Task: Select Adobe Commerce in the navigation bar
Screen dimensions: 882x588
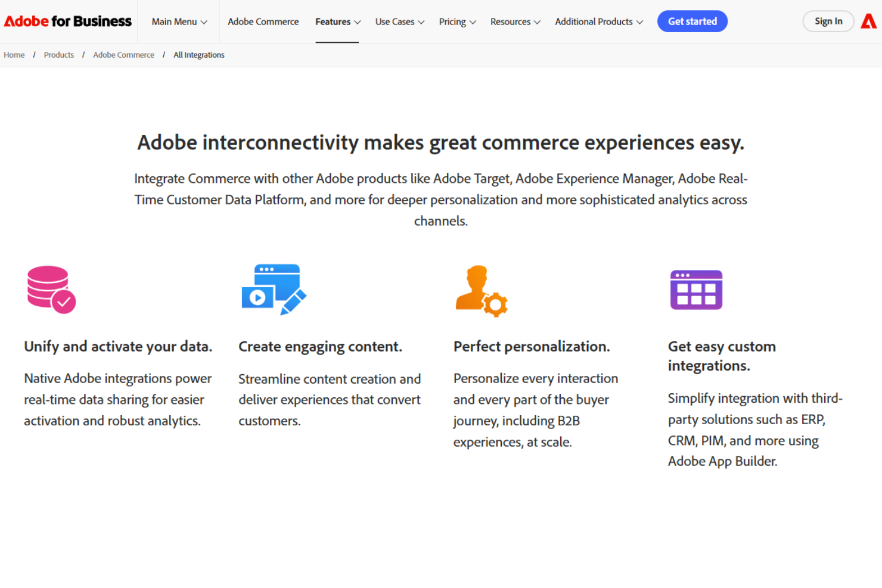Action: pyautogui.click(x=263, y=21)
